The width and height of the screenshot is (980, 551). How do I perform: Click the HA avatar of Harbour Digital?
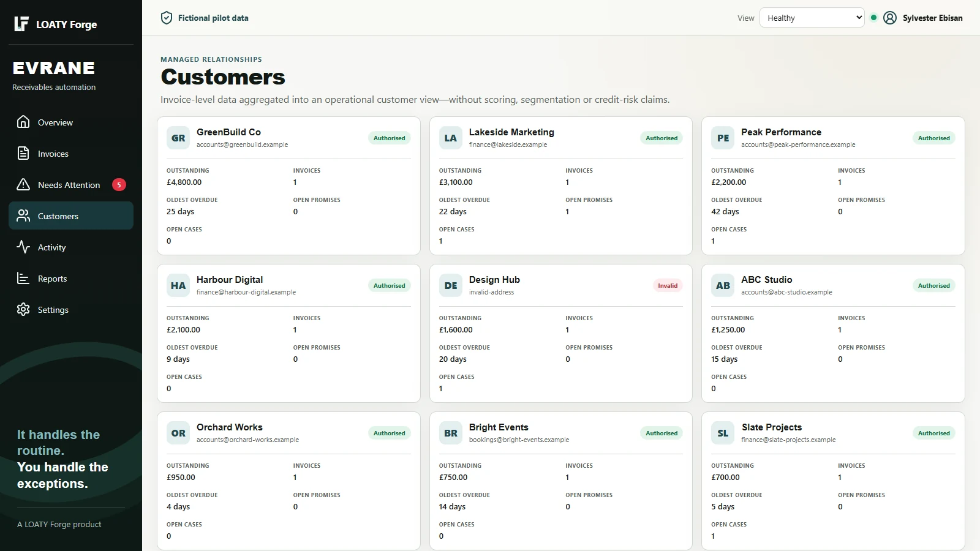[x=178, y=285]
